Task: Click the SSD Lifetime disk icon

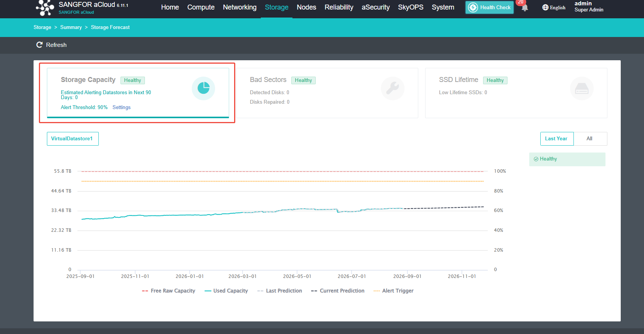Action: pyautogui.click(x=581, y=88)
